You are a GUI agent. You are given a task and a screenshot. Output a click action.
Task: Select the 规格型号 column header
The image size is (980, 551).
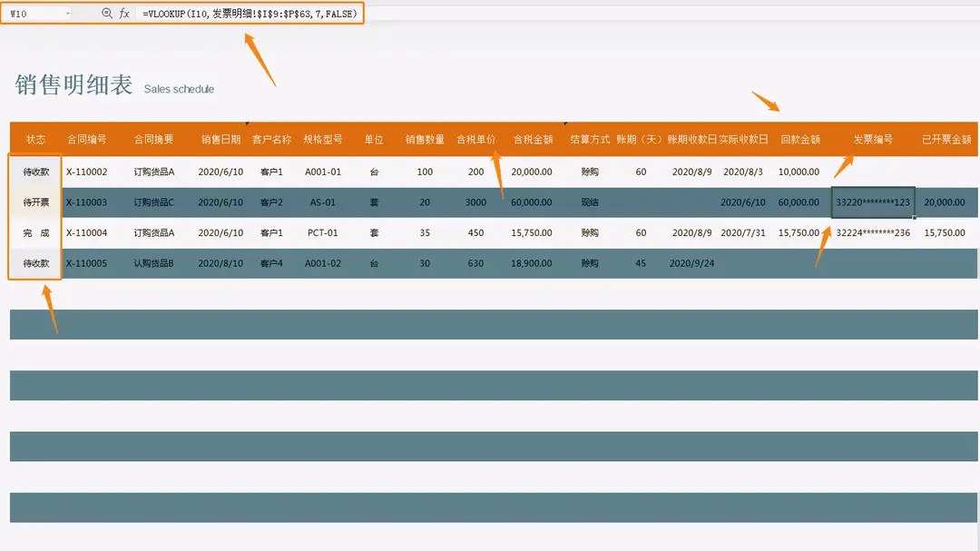pos(323,140)
